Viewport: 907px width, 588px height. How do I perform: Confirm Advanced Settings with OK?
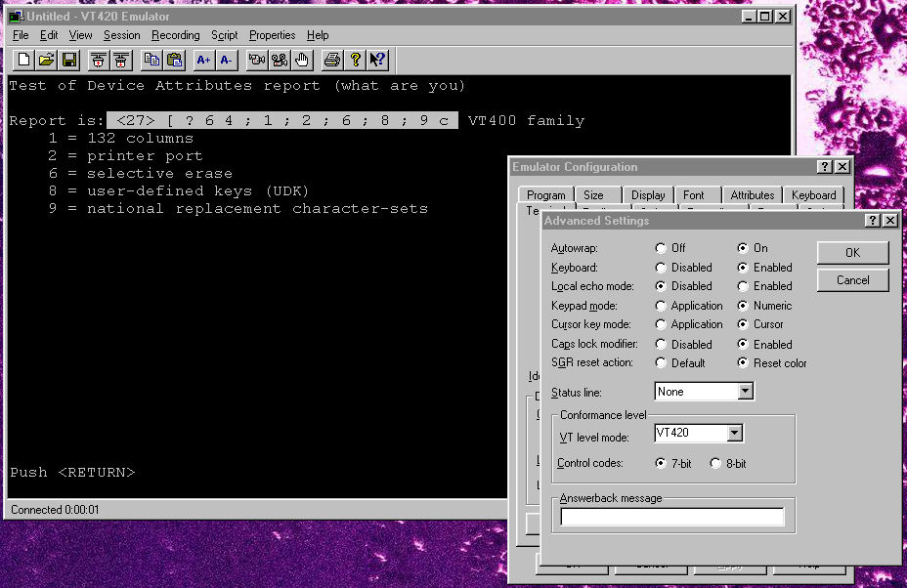point(852,253)
